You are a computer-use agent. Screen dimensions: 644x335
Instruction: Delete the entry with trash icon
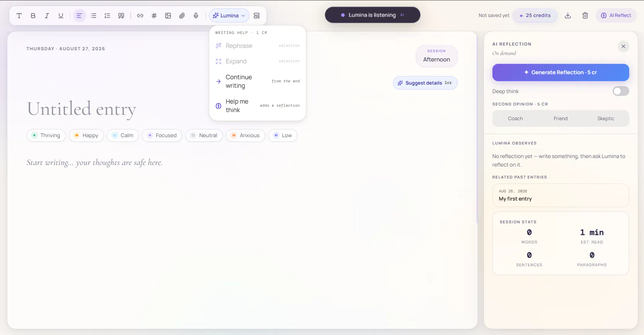[x=585, y=15]
